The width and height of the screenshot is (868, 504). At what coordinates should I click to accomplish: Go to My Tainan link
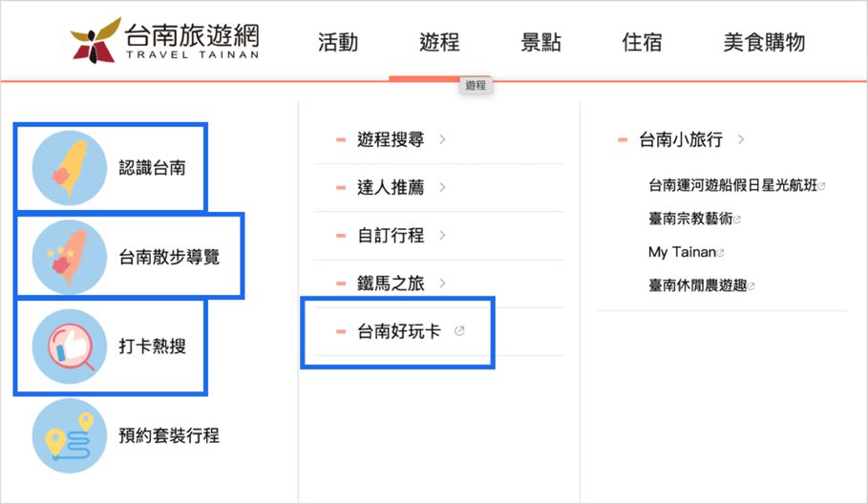(x=683, y=252)
